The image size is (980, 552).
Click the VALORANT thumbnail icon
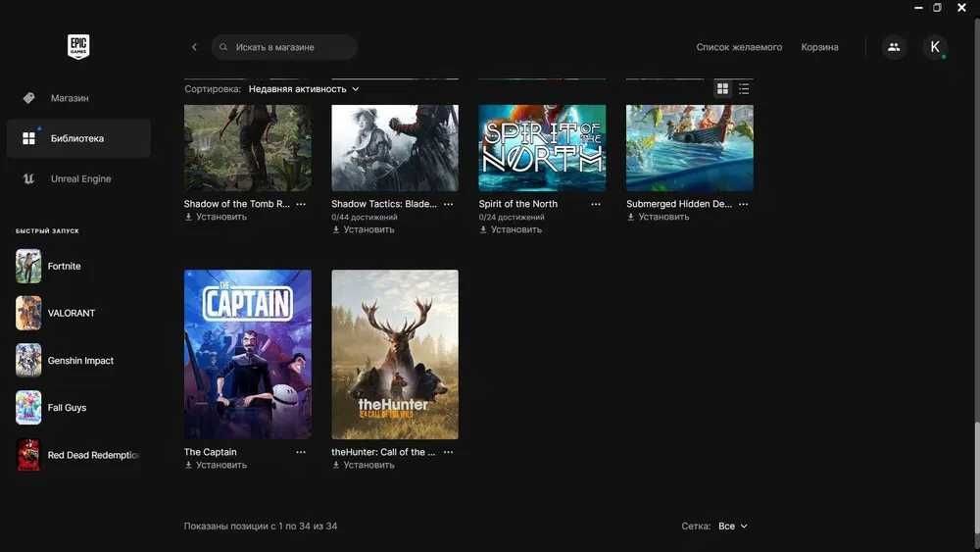coord(28,313)
